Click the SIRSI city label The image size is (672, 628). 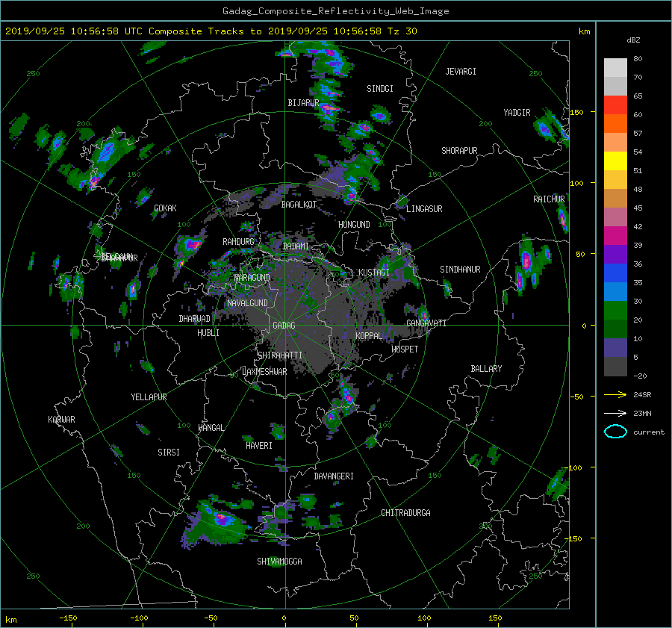pyautogui.click(x=169, y=453)
